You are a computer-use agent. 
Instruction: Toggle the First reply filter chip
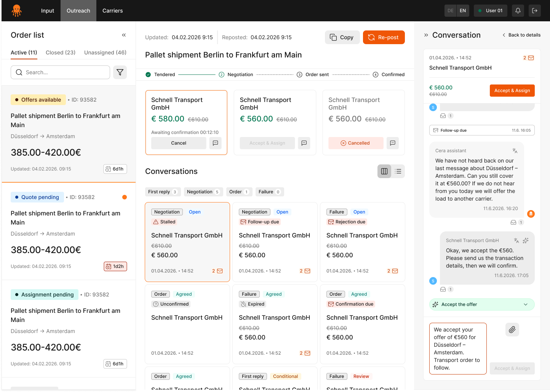(163, 192)
